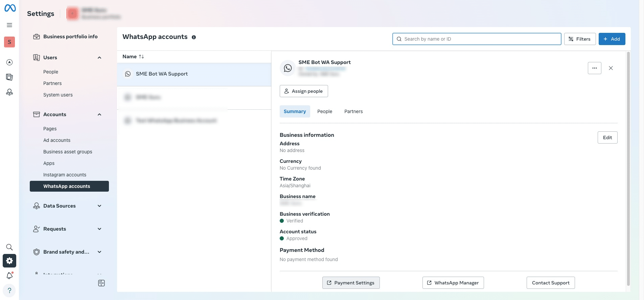This screenshot has width=644, height=300.
Task: Switch to the Partners tab
Action: click(353, 111)
